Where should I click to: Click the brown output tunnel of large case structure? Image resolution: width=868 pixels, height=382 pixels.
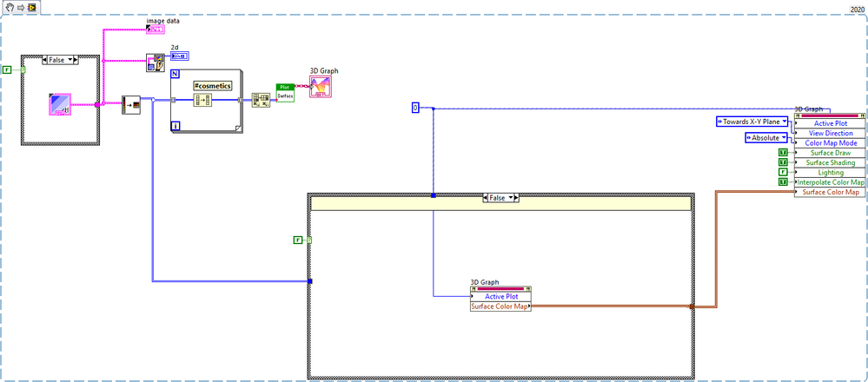[692, 306]
